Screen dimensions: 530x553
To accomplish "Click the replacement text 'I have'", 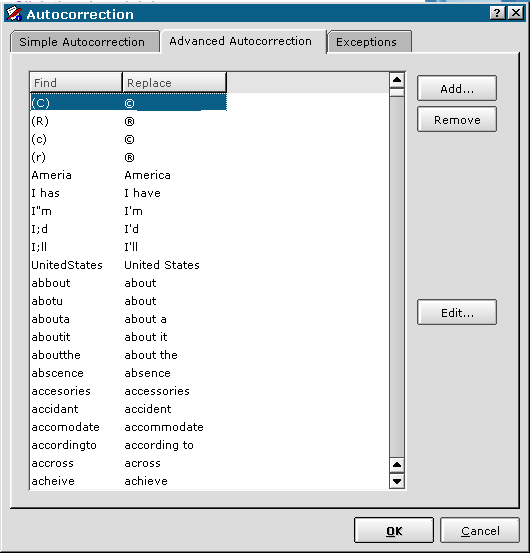I will [x=142, y=193].
